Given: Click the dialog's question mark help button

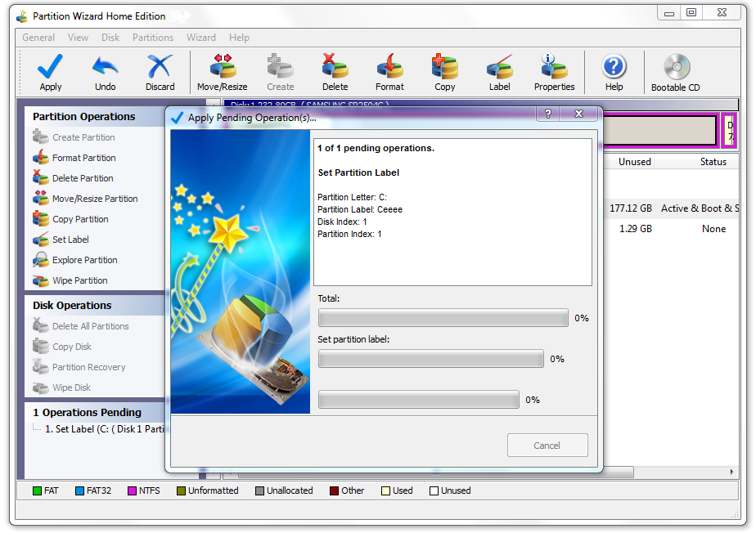Looking at the screenshot, I should coord(548,114).
